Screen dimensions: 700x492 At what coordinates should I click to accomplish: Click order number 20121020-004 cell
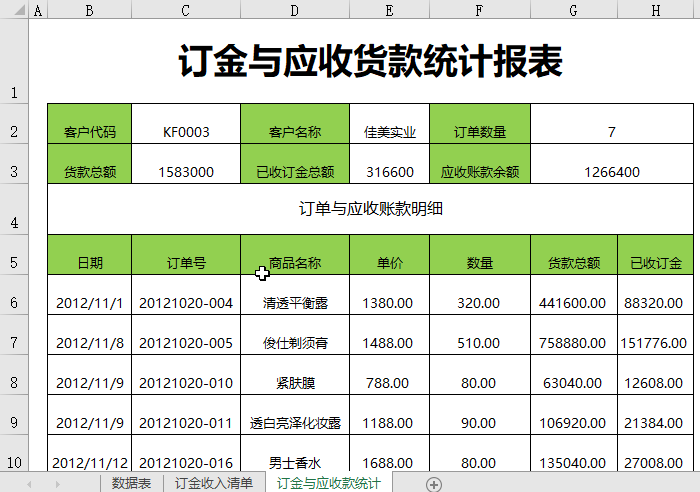point(186,303)
